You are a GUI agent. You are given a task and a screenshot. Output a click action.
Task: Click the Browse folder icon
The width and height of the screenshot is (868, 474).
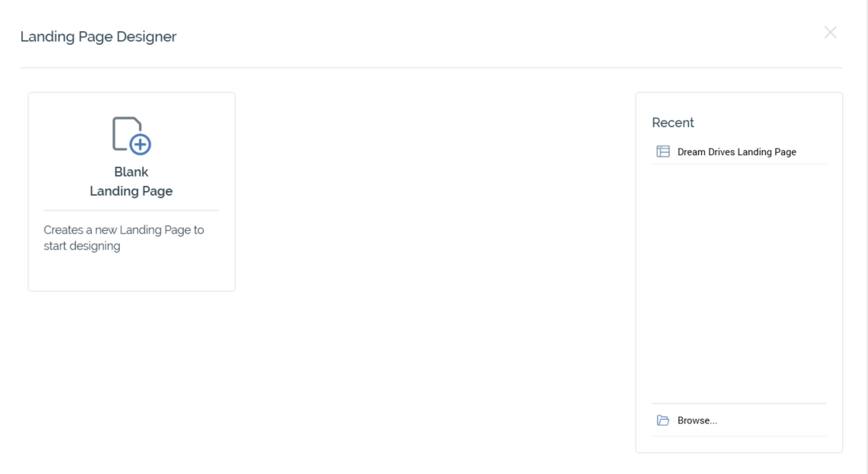[663, 420]
